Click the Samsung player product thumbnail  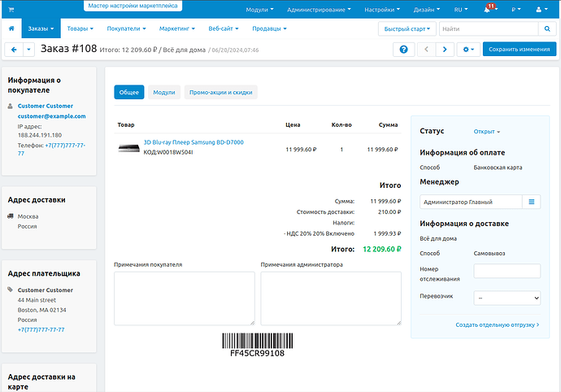pyautogui.click(x=128, y=148)
